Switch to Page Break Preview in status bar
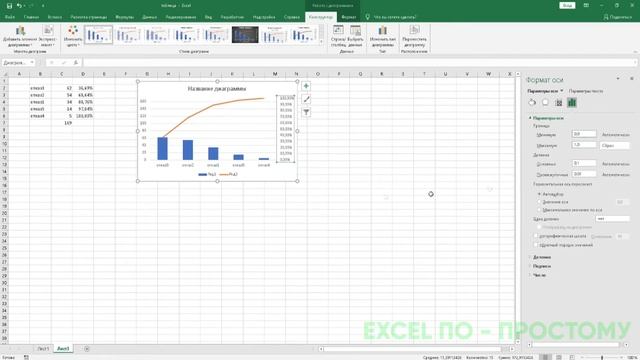 click(x=572, y=357)
